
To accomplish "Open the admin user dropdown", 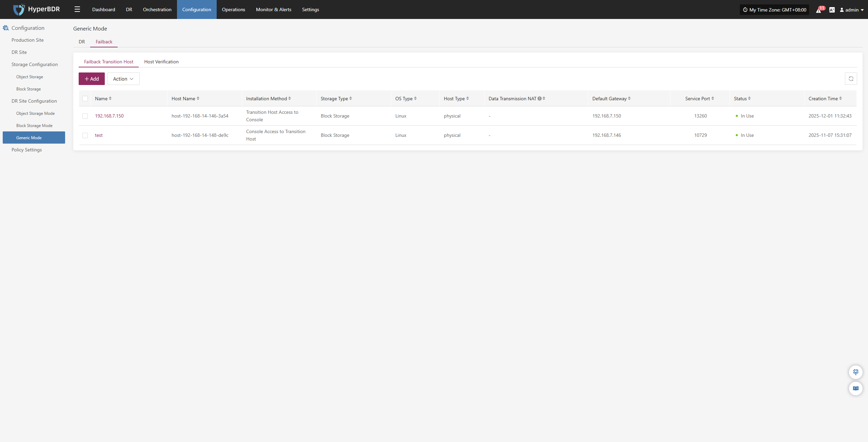I will tap(852, 10).
